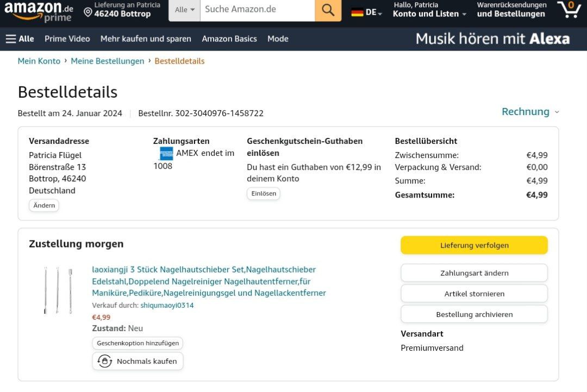Click Einlösen gift card button
Image resolution: width=587 pixels, height=392 pixels.
pos(264,193)
